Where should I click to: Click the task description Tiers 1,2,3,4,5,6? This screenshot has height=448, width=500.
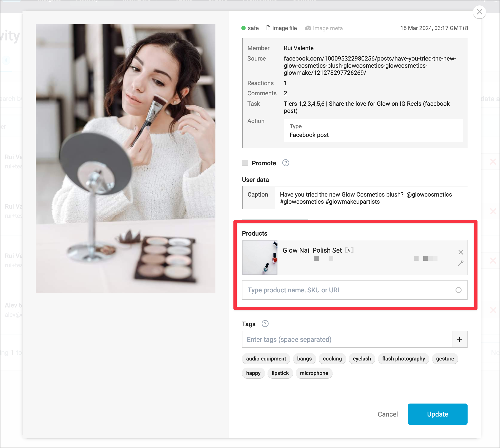tap(366, 107)
